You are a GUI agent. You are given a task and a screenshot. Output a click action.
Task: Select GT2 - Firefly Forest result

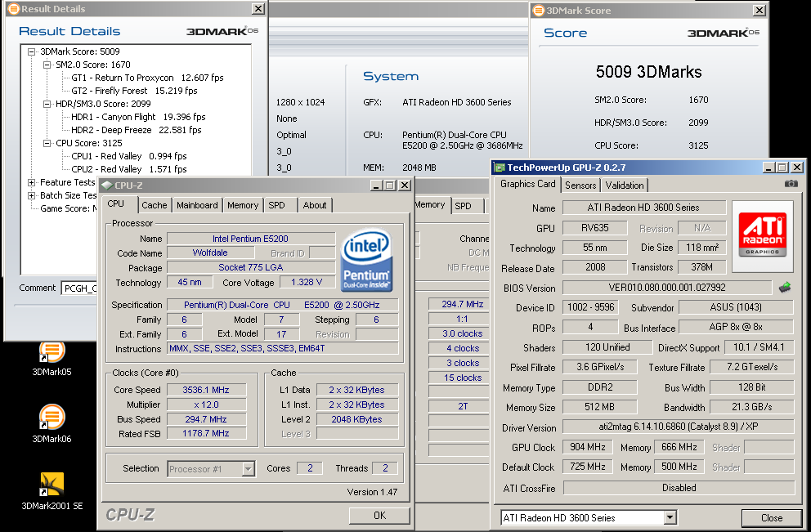point(134,91)
